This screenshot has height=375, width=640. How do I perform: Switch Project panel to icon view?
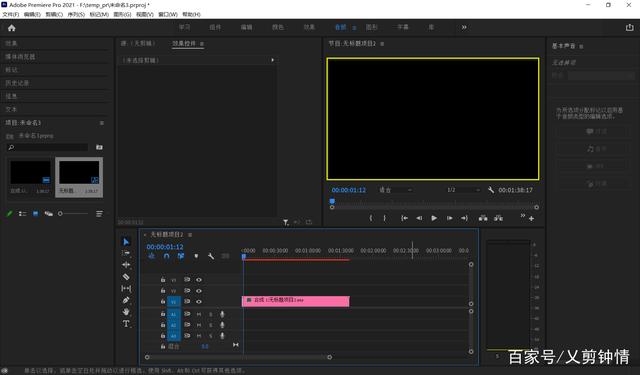[36, 213]
